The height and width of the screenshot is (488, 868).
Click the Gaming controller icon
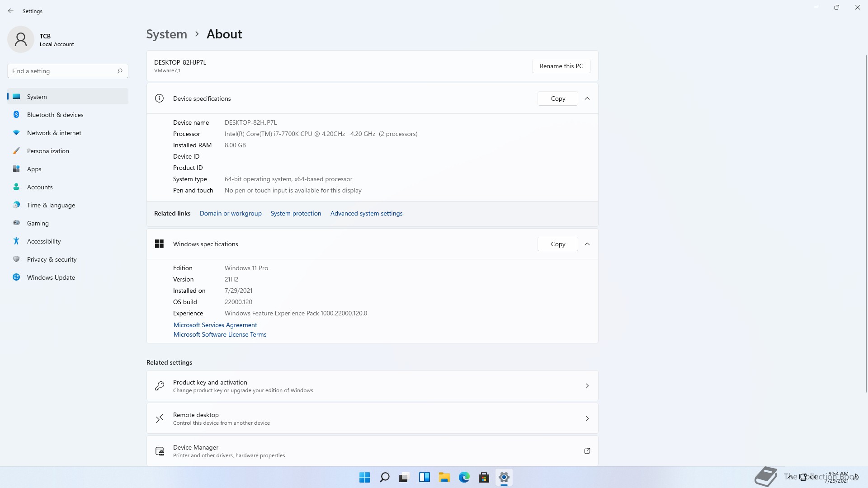16,223
